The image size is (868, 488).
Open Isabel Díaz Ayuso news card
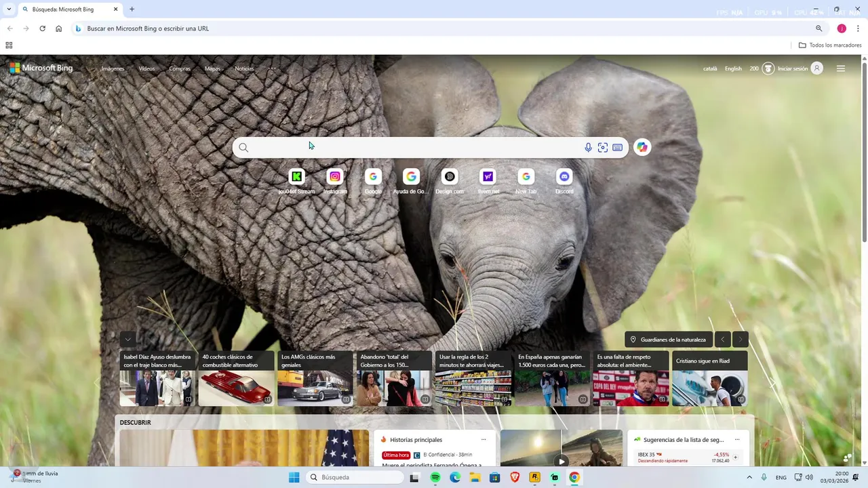tap(157, 378)
